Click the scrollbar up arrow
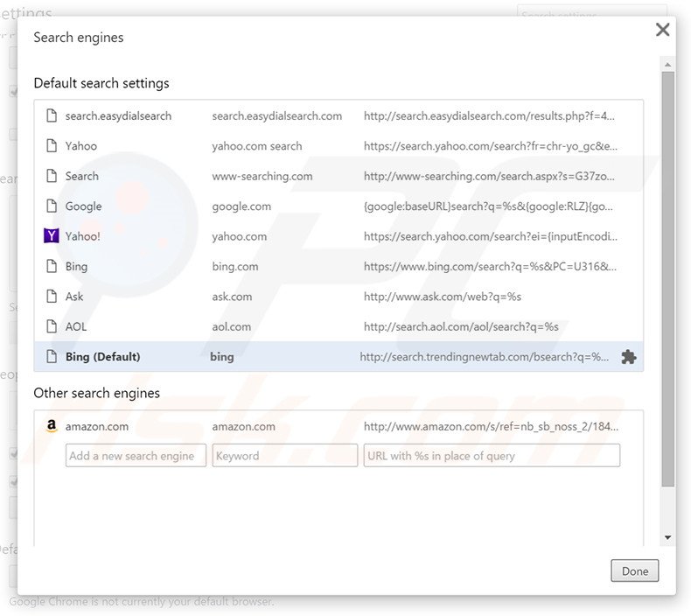 click(x=667, y=65)
